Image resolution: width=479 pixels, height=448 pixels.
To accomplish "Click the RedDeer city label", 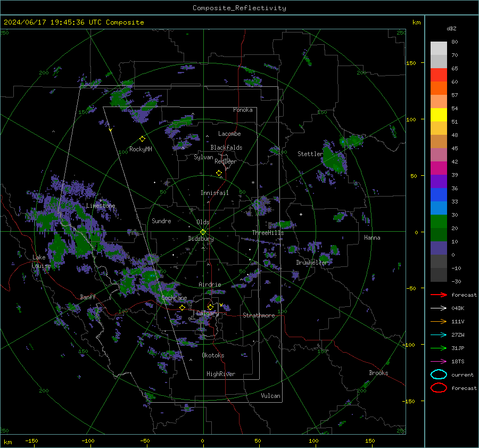I will [226, 161].
